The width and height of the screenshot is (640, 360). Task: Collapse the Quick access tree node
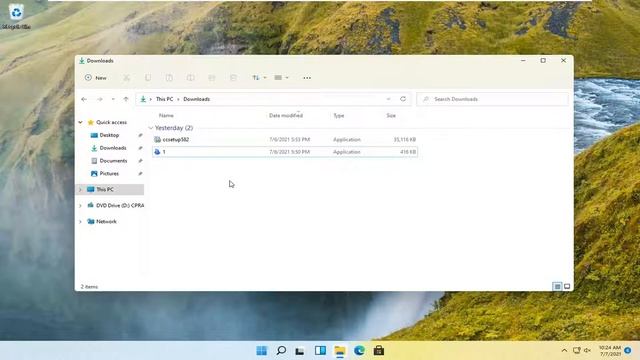pos(80,122)
